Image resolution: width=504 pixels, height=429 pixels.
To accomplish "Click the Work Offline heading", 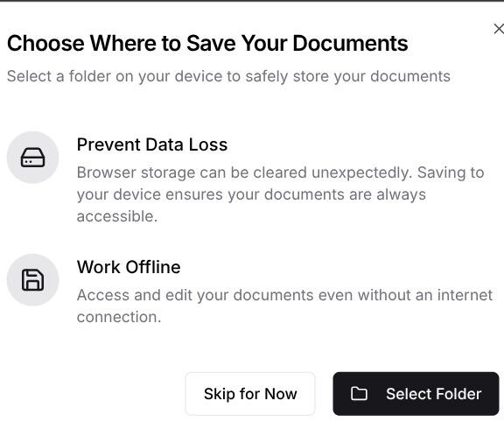I will [129, 267].
